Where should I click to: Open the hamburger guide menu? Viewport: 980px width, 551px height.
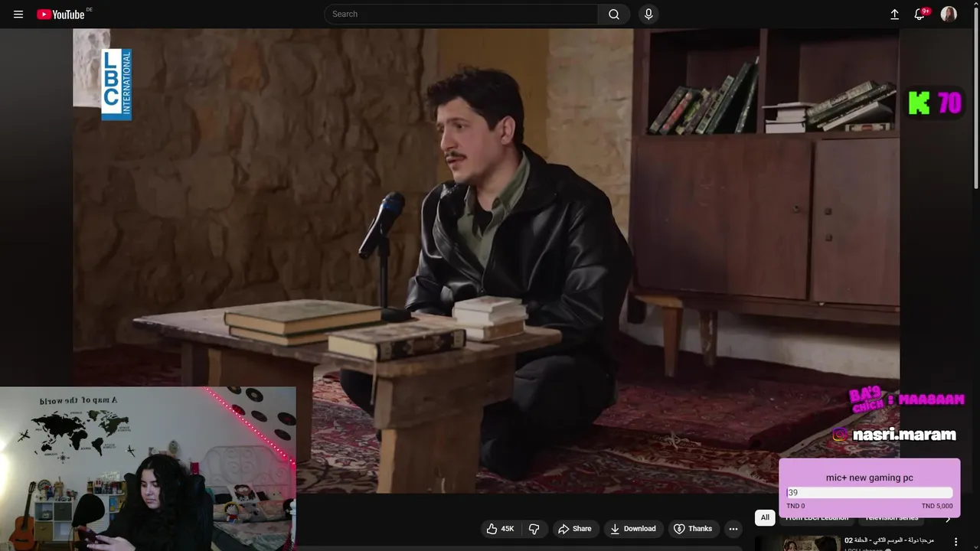[18, 14]
